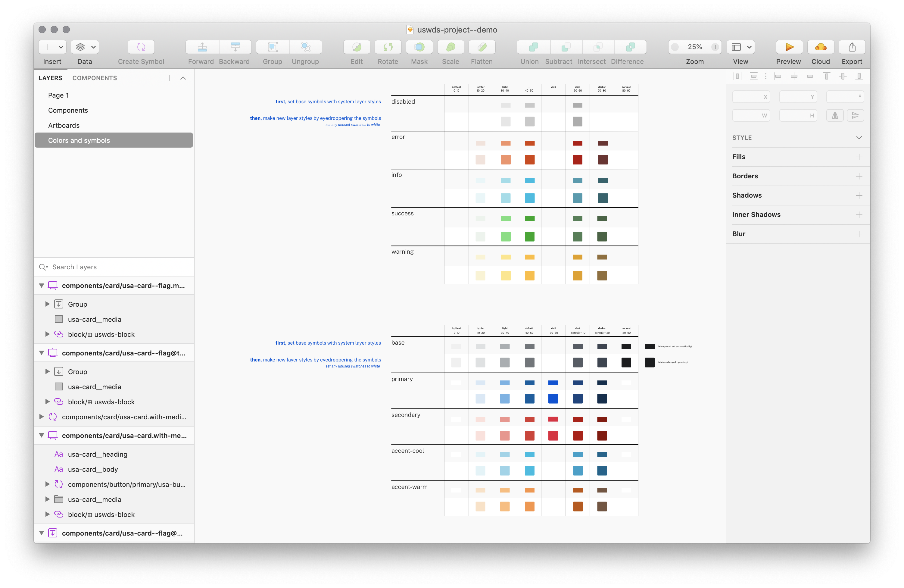Expand components/button/primary/usa-bu symbol layer
Screen dimensions: 904x588
coord(48,484)
